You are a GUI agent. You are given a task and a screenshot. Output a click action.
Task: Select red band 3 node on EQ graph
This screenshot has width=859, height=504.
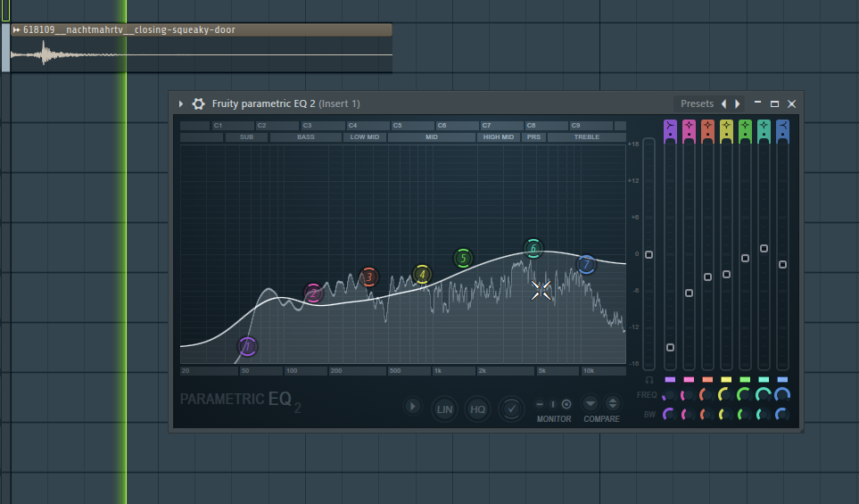[x=368, y=277]
